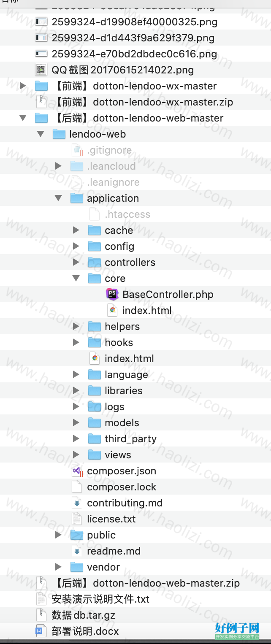Click the zip icon of 【后端】dotton-lendoo-web-master.zip

click(x=41, y=583)
